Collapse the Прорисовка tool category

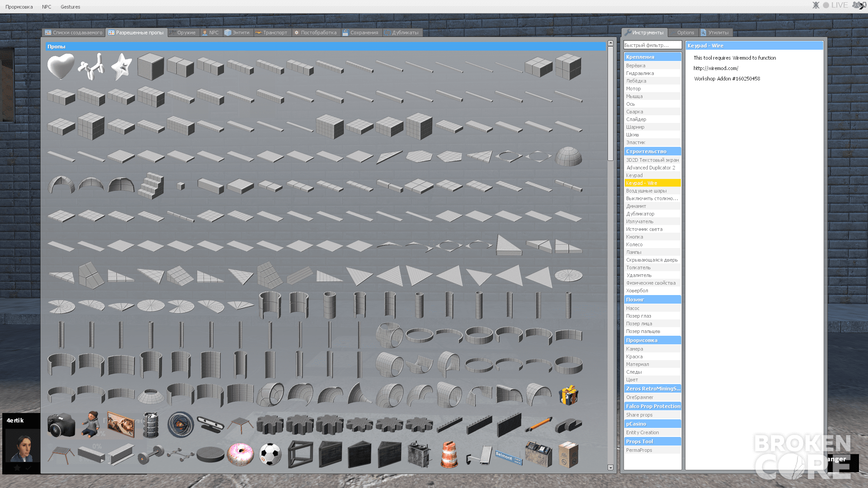(652, 340)
